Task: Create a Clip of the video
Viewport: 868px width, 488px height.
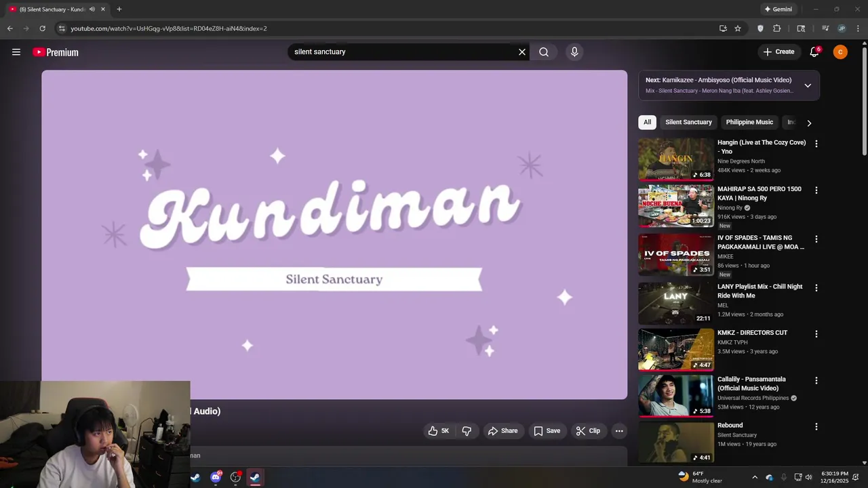Action: (588, 431)
